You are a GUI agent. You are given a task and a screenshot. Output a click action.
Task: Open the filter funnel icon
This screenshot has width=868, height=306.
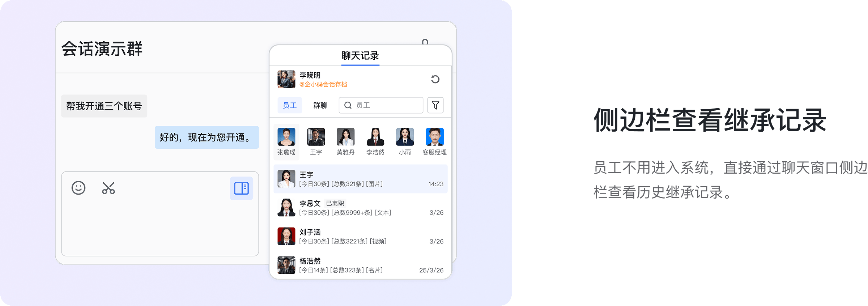[435, 105]
